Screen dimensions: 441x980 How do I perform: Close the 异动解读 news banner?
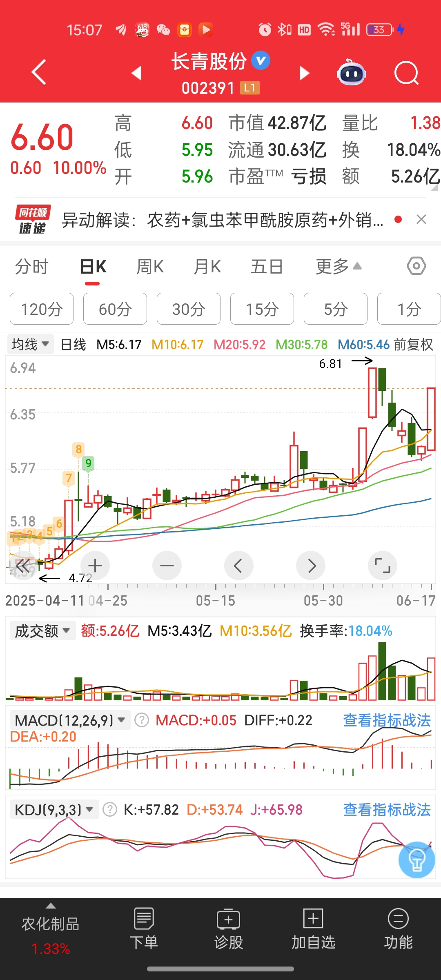pos(421,220)
